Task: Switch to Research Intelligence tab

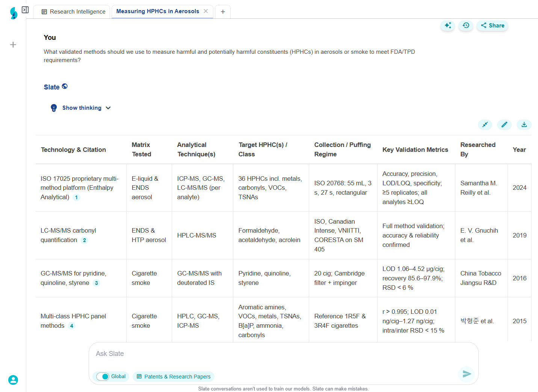Action: pyautogui.click(x=73, y=12)
